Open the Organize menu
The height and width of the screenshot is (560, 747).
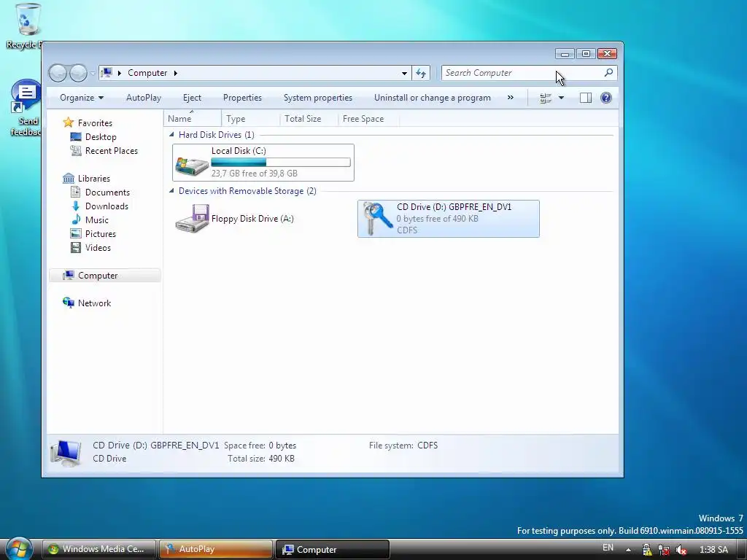(x=82, y=98)
